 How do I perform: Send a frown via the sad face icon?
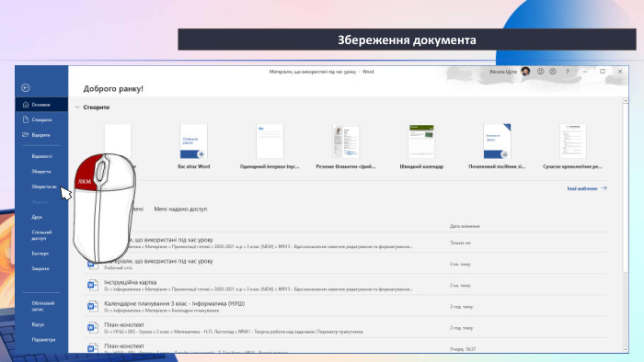(x=553, y=72)
